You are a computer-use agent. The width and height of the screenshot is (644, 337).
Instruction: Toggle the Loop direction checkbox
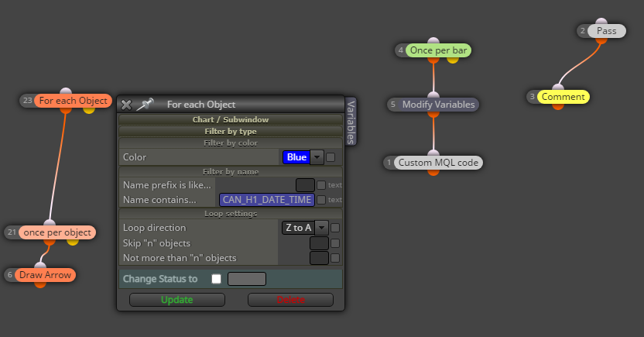tap(335, 228)
